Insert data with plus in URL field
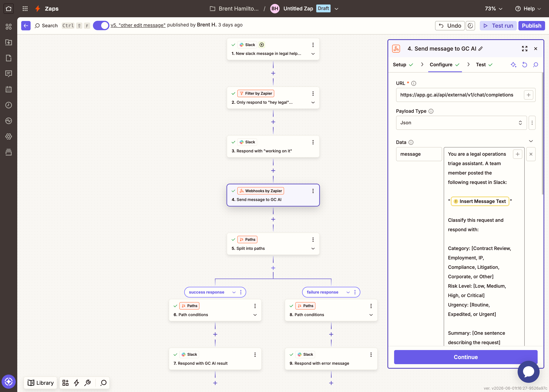Viewport: 549px width, 392px height. tap(528, 95)
